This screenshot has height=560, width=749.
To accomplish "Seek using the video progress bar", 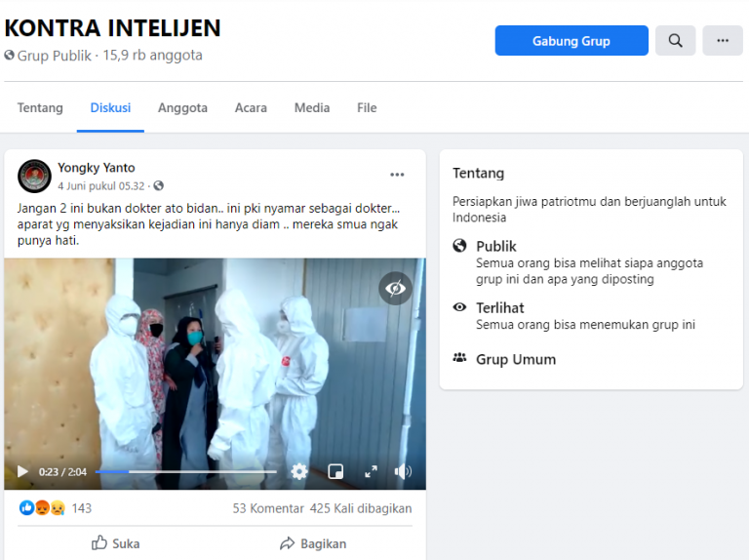I will (x=186, y=471).
